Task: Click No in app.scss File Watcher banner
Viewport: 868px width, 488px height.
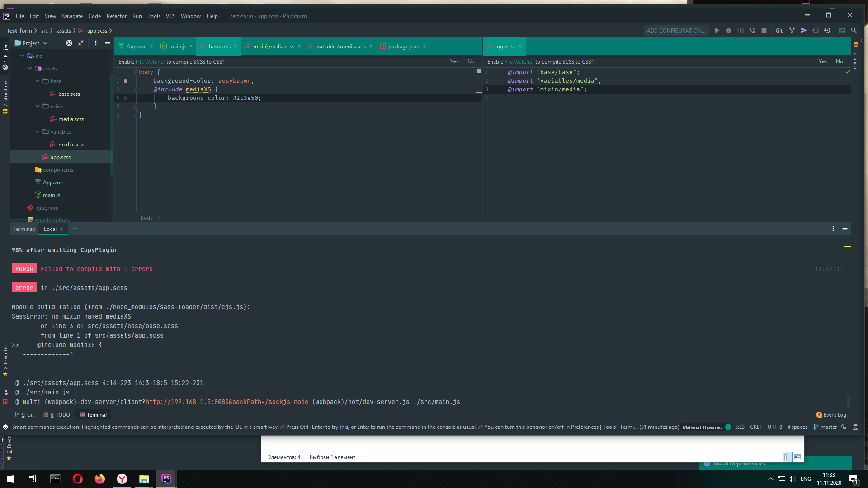Action: pos(840,61)
